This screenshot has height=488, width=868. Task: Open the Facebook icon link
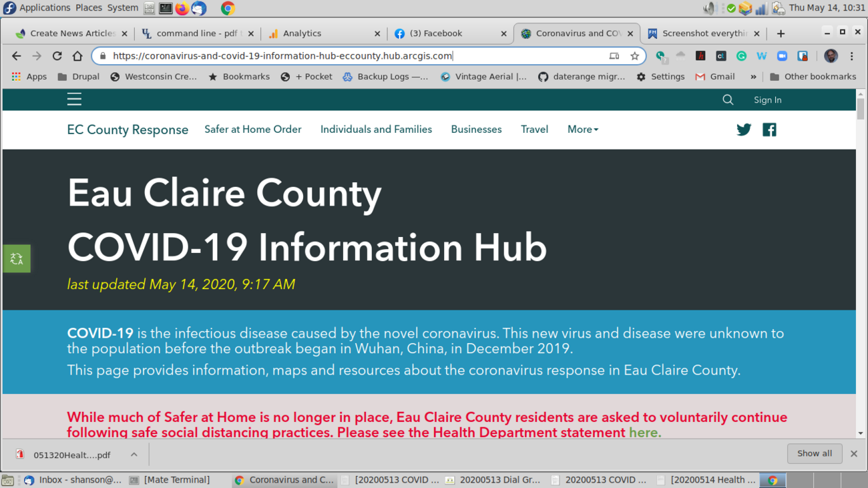pyautogui.click(x=769, y=130)
